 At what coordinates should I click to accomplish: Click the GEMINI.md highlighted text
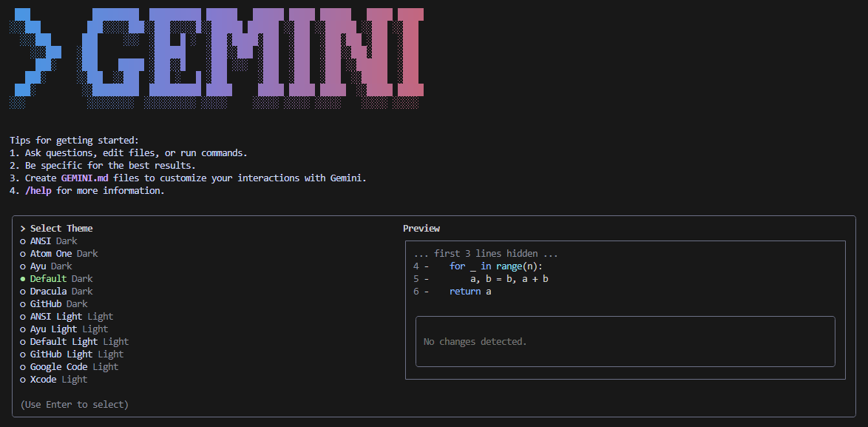tap(85, 178)
